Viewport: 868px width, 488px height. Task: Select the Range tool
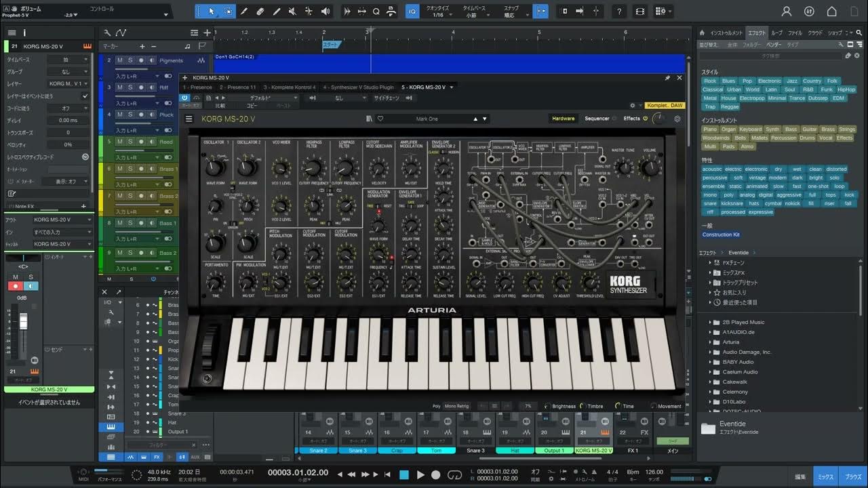(228, 12)
